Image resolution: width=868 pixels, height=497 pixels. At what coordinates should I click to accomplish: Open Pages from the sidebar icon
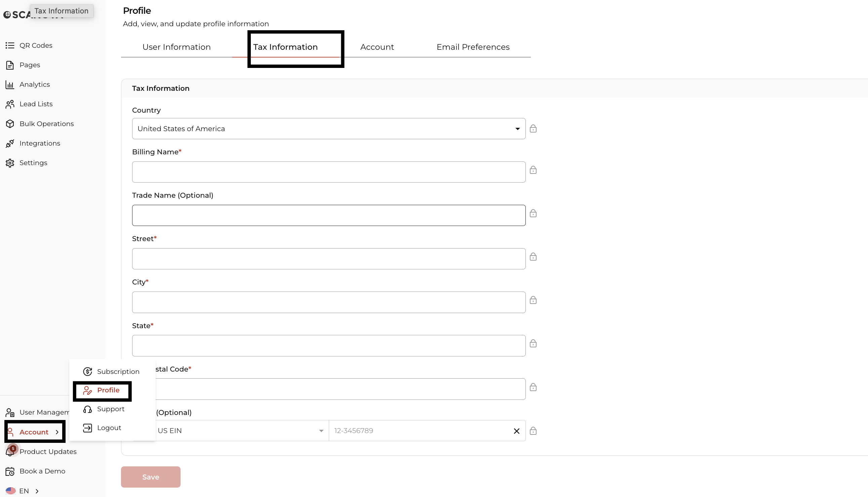tap(10, 65)
